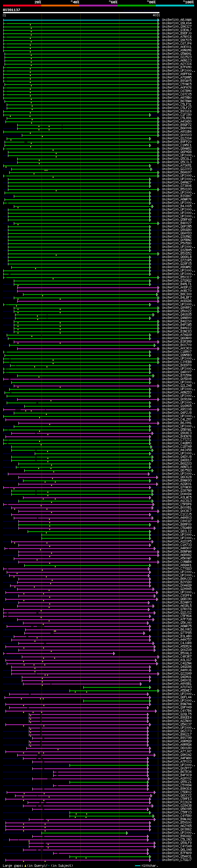Image resolution: width=197 pixels, height=868 pixels.
Task: Select the UniRef100_C4Y7B4 label
Action: pos(177,711)
